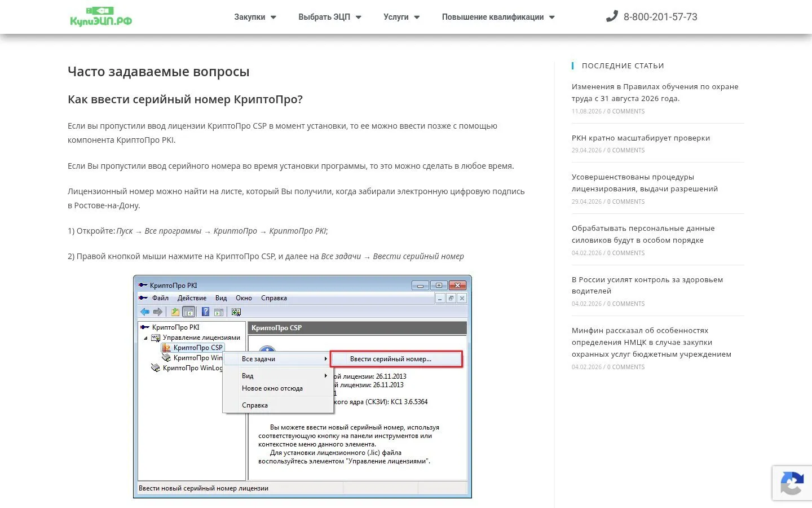Click the Как ввести серийный номер КриптоПро? heading
Screen dimensions: 812x508
(185, 99)
